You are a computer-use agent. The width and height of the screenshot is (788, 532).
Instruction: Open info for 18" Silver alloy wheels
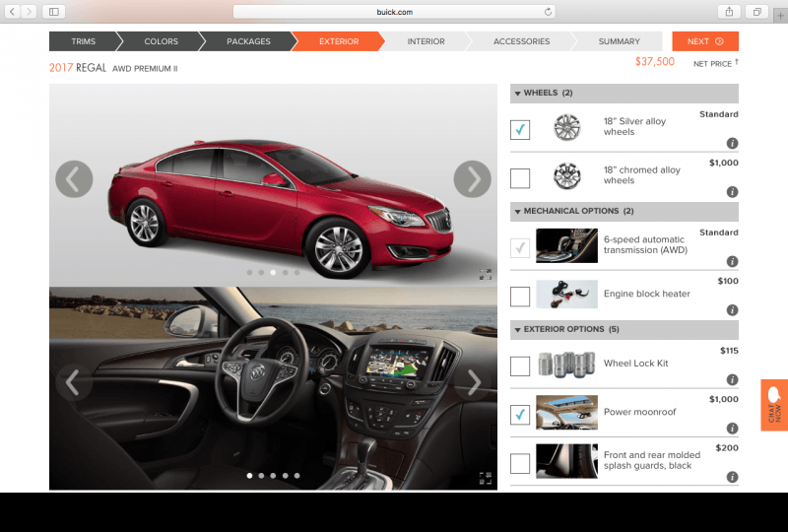click(732, 143)
